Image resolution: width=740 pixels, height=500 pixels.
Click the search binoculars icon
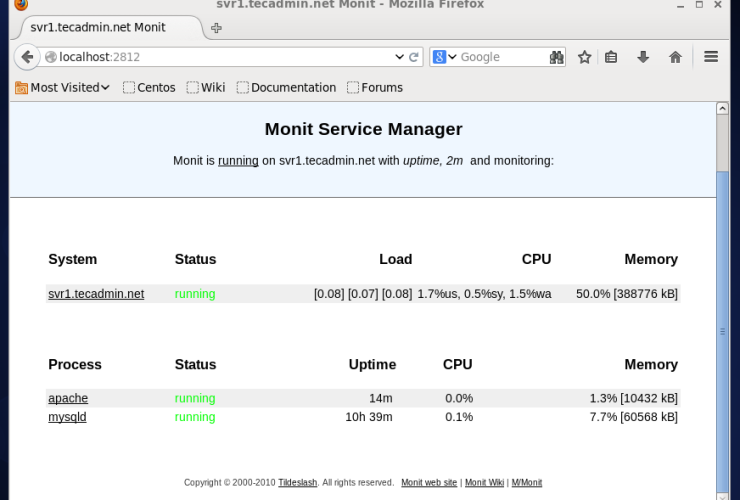tap(557, 57)
